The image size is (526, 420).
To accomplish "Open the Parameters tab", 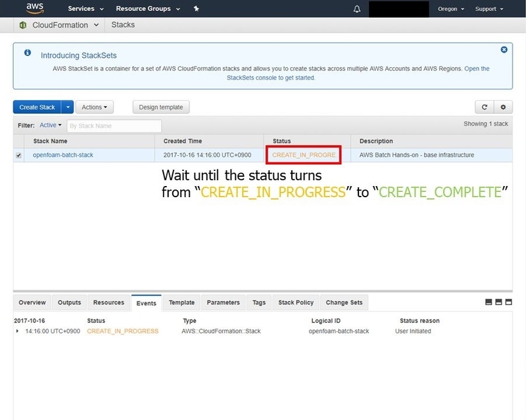I will point(223,302).
